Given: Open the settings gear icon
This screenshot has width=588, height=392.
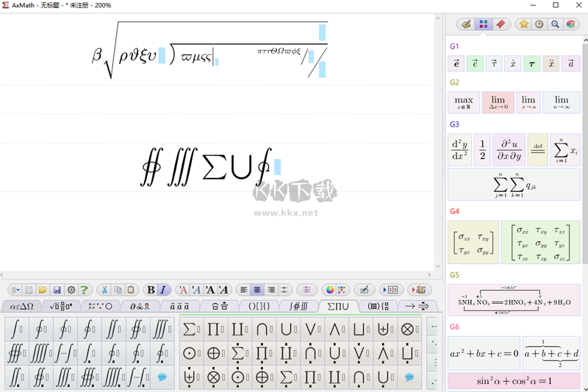Looking at the screenshot, I should coord(71,290).
